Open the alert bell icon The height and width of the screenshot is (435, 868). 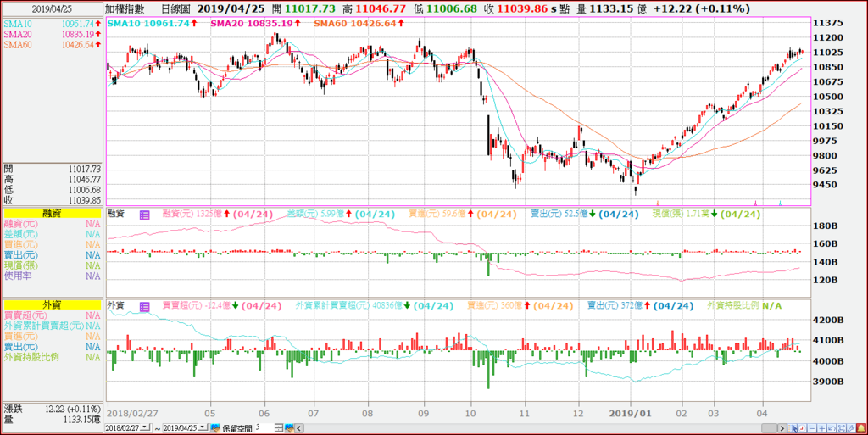[861, 428]
